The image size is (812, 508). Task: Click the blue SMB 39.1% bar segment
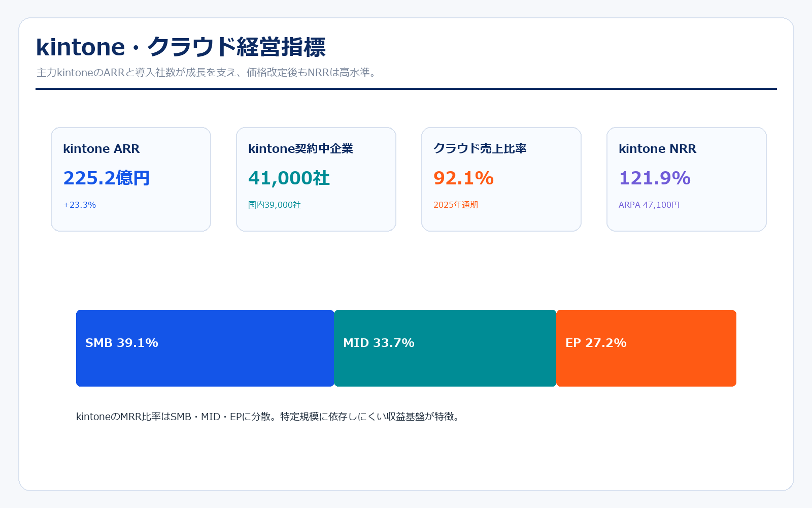[205, 348]
